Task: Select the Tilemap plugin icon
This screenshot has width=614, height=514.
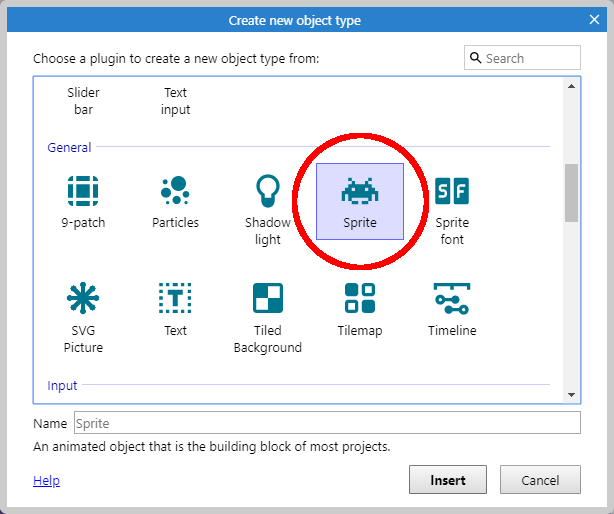Action: pyautogui.click(x=360, y=299)
